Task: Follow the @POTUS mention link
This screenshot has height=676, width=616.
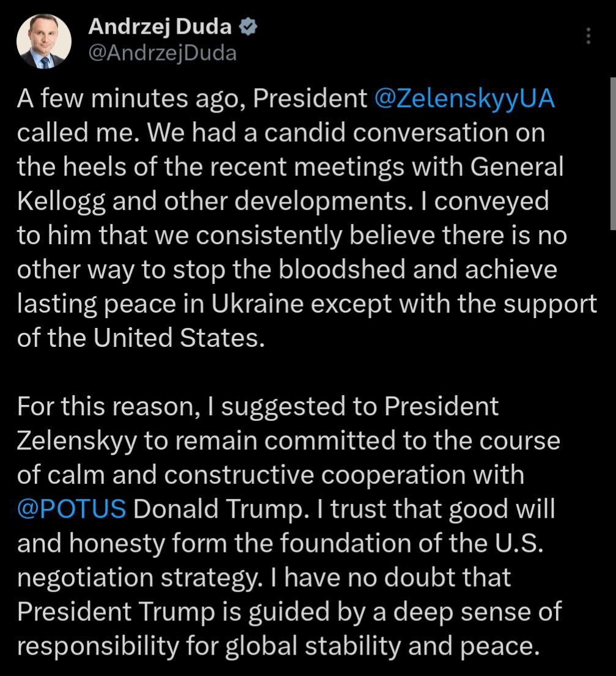Action: 72,508
